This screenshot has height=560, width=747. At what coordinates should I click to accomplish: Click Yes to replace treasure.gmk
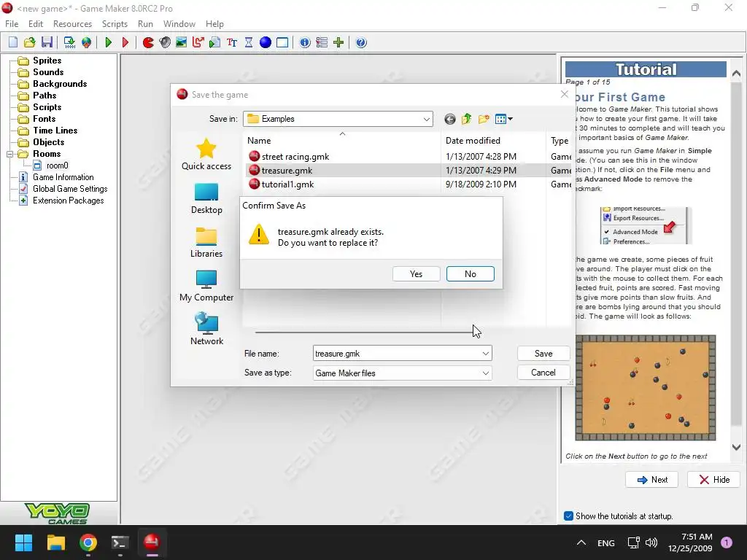[416, 274]
